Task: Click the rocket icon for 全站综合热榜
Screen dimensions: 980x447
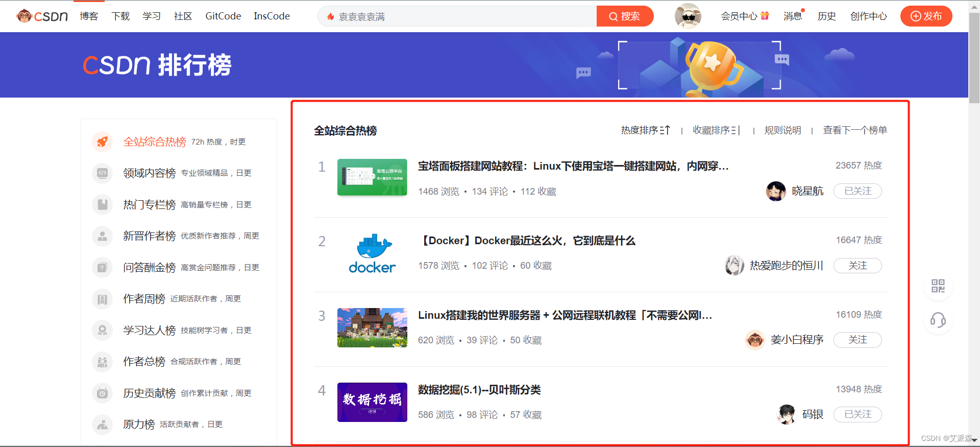Action: pyautogui.click(x=102, y=142)
